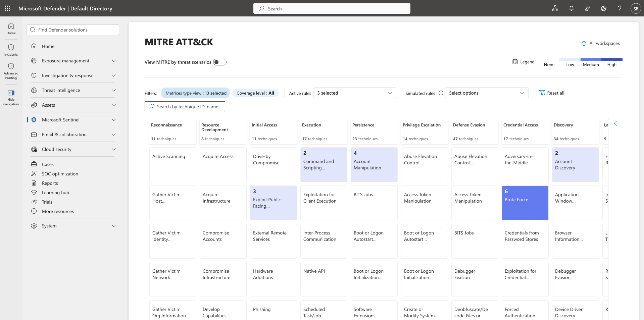Viewport: 644px width, 320px height.
Task: Toggle View MITRE by threat scenarios switch
Action: pos(220,62)
